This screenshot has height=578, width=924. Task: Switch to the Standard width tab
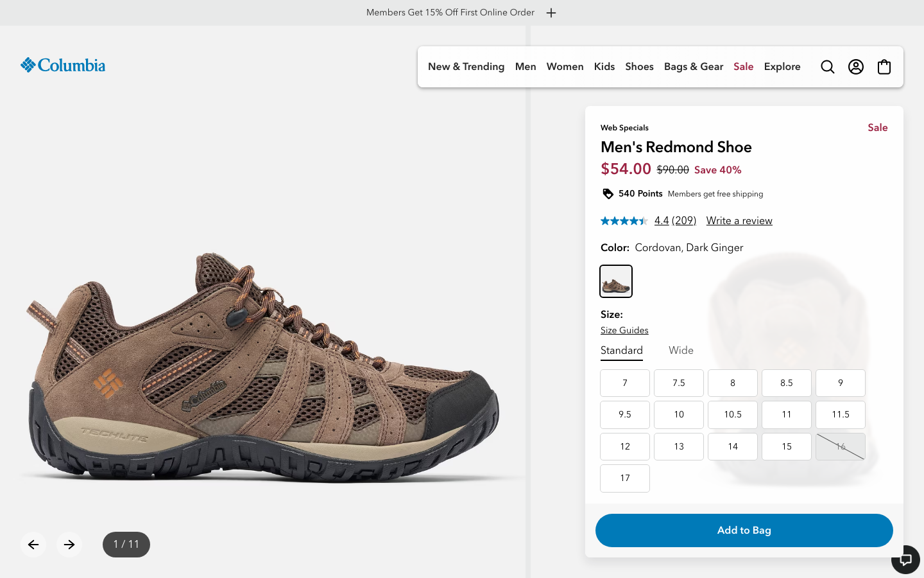(622, 351)
